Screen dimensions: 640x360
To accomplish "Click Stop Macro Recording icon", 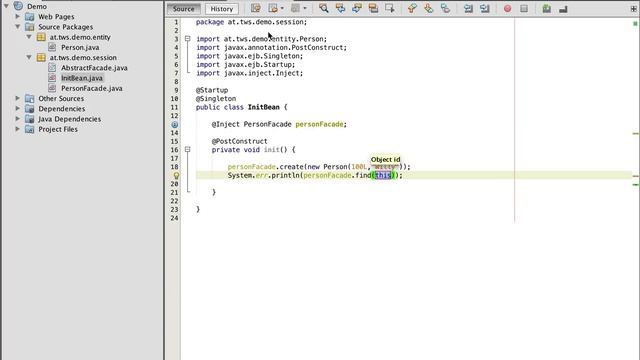I will [x=524, y=8].
